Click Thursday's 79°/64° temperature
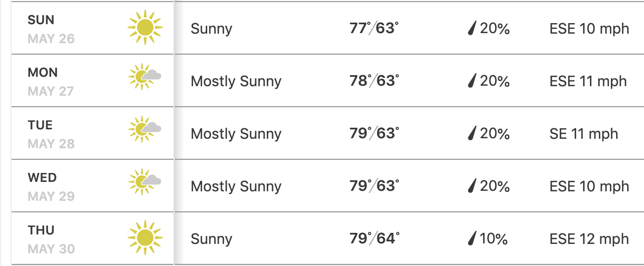The image size is (644, 266). [x=374, y=239]
